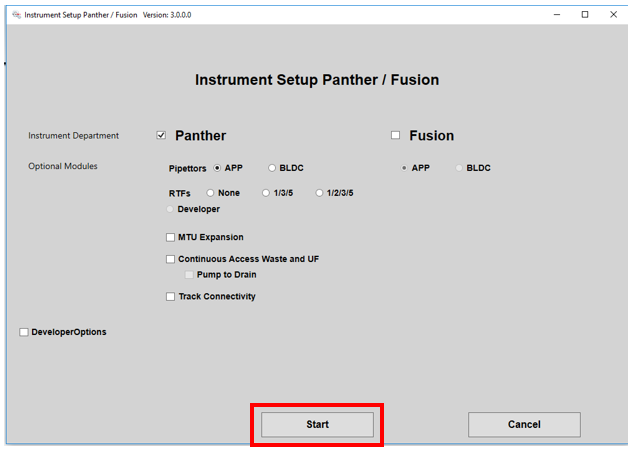Screen dimensions: 632x451
Task: Uncheck the Panther instrument checkbox
Action: pyautogui.click(x=161, y=136)
